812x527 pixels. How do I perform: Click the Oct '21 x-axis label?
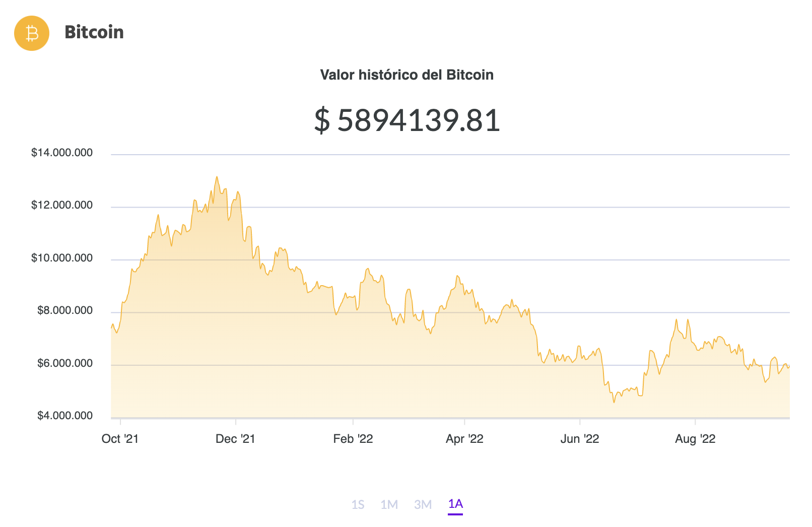120,439
